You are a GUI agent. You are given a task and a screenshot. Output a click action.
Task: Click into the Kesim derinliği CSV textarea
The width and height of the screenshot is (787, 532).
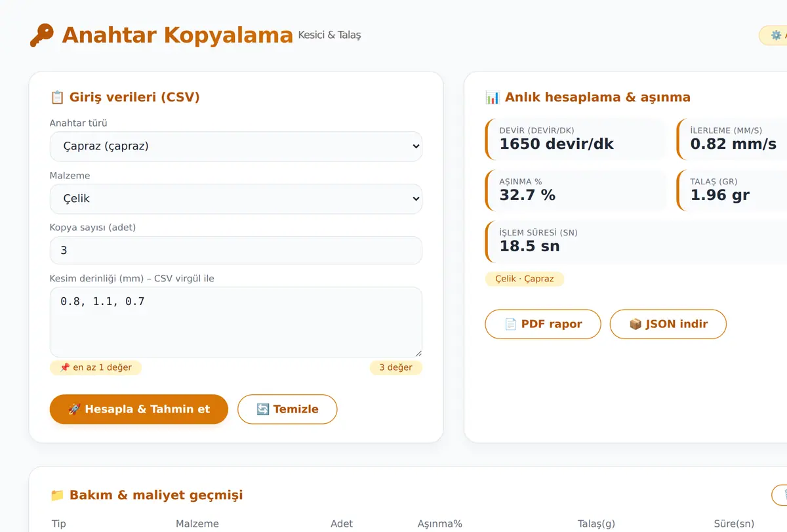pos(236,322)
